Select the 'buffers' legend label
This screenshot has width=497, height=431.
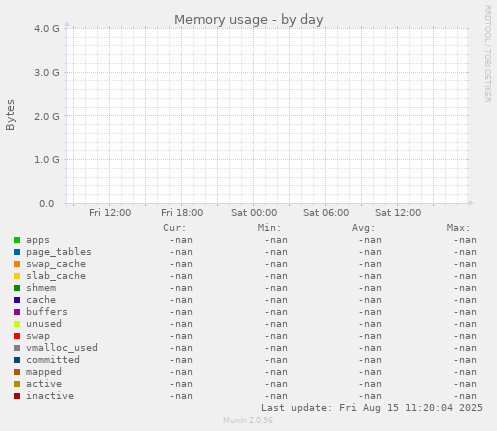(47, 312)
